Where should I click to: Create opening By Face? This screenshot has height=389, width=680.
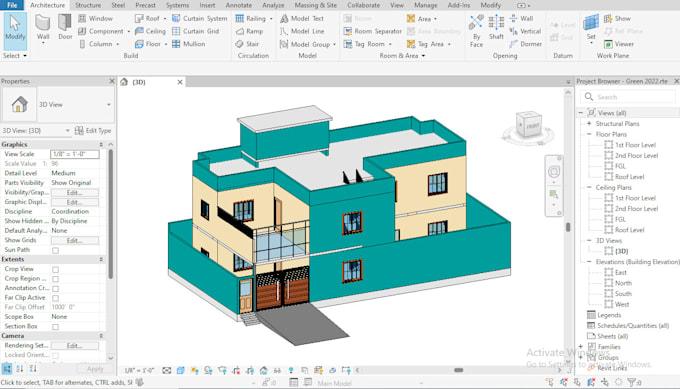tap(476, 30)
